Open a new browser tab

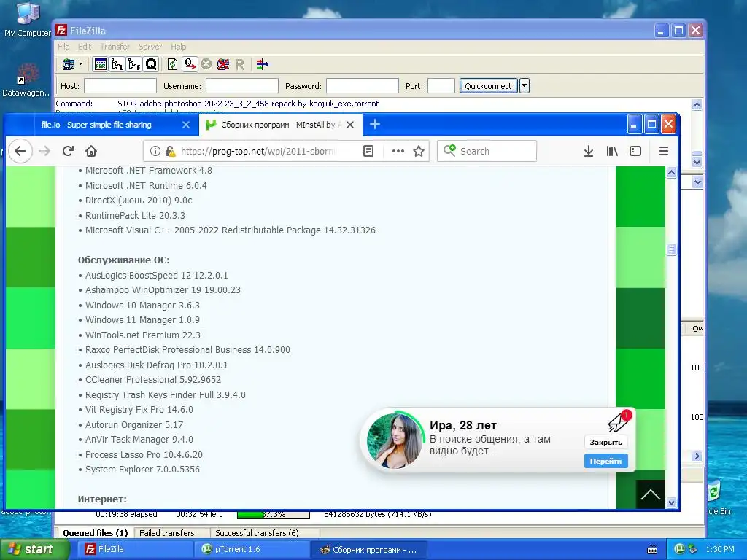click(x=375, y=124)
